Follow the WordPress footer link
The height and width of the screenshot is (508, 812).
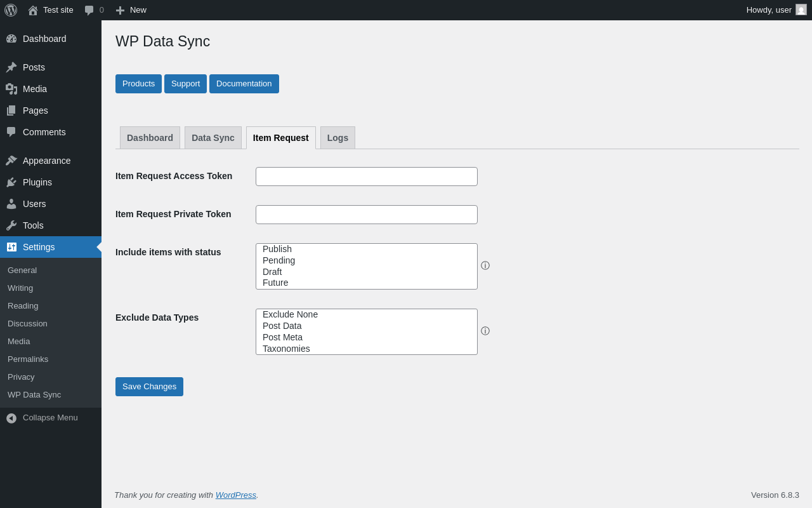pyautogui.click(x=235, y=495)
